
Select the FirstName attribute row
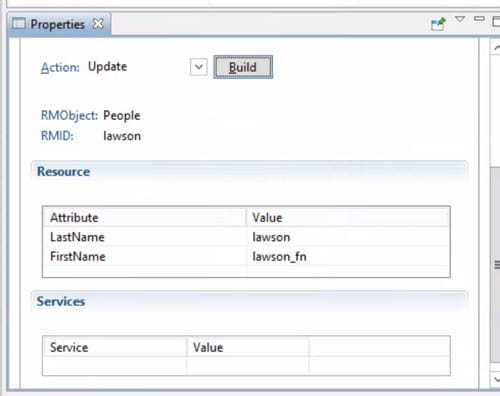tap(246, 256)
